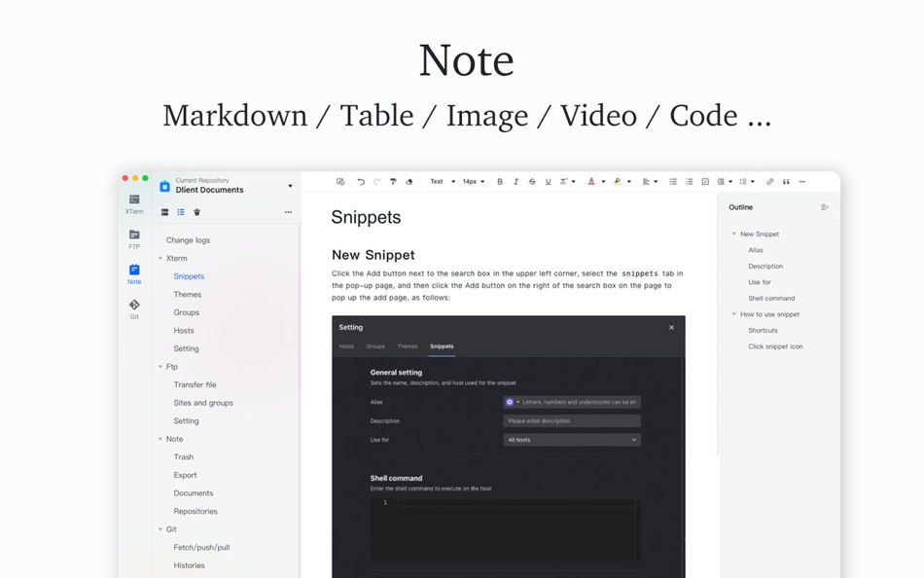Toggle underline formatting

(548, 182)
